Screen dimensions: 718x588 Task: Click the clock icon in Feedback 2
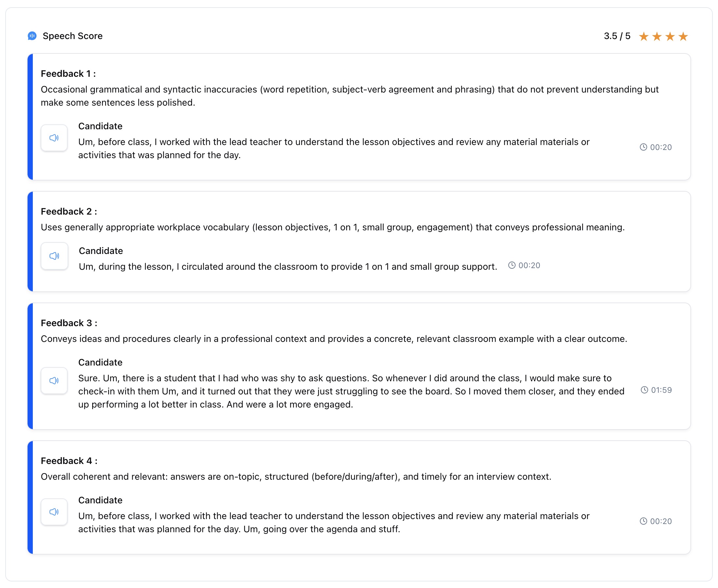coord(512,265)
